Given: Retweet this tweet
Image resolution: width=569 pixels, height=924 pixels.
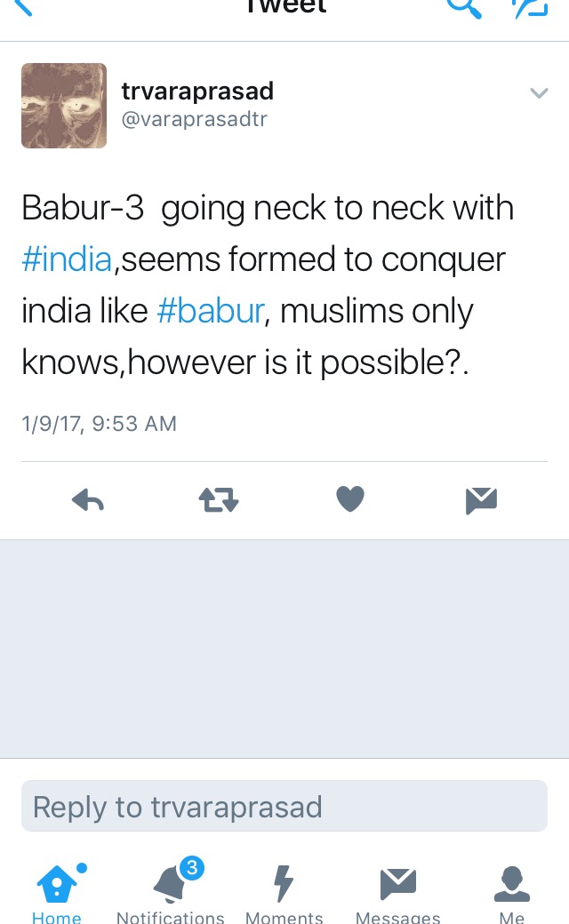Looking at the screenshot, I should (219, 499).
